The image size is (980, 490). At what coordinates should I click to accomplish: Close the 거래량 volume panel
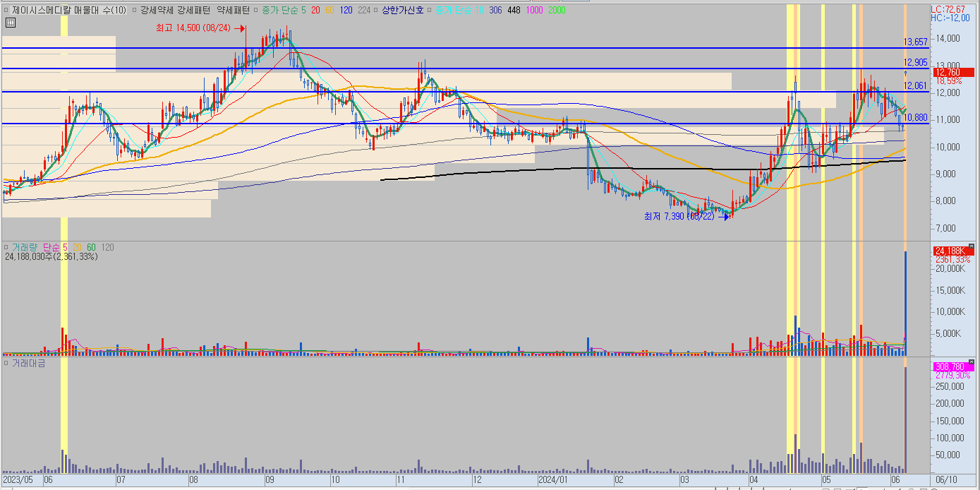[972, 246]
